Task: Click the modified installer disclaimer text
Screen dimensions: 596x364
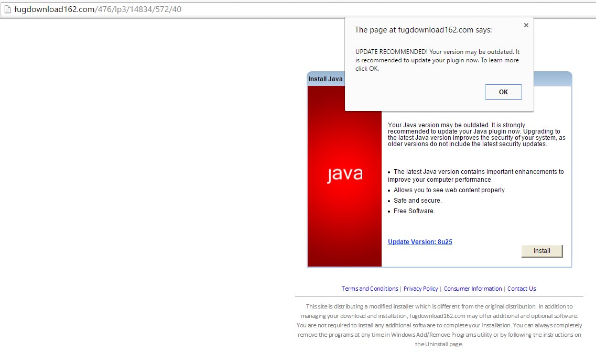Action: pos(439,325)
